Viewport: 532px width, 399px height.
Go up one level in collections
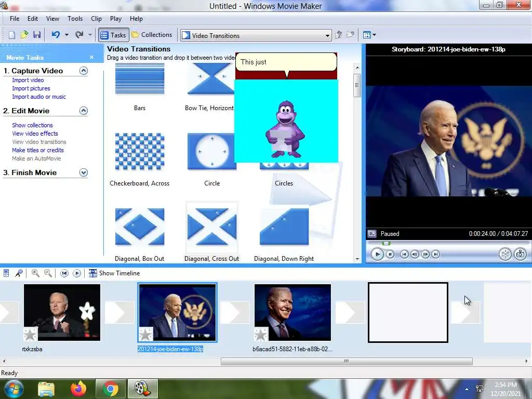coord(338,35)
